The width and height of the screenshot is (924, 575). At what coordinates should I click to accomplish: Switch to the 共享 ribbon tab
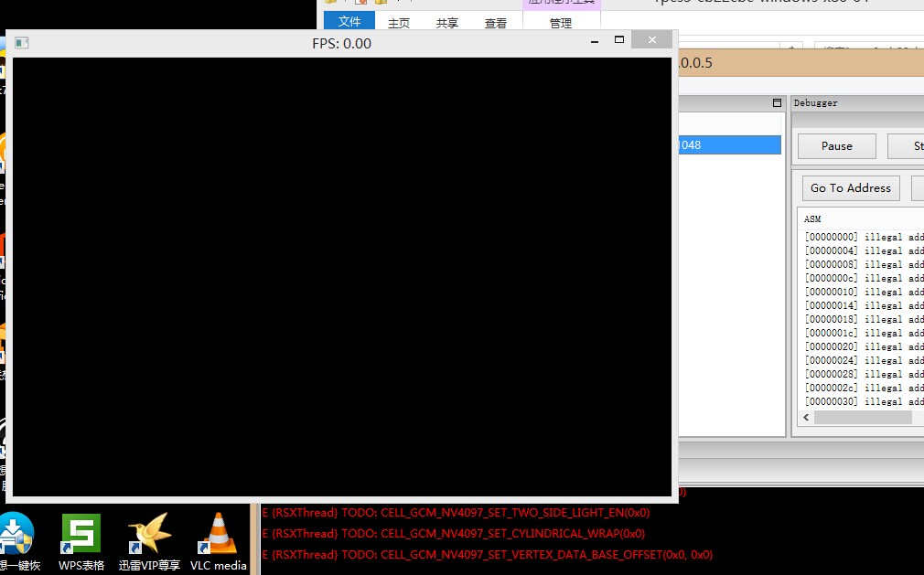click(x=447, y=23)
